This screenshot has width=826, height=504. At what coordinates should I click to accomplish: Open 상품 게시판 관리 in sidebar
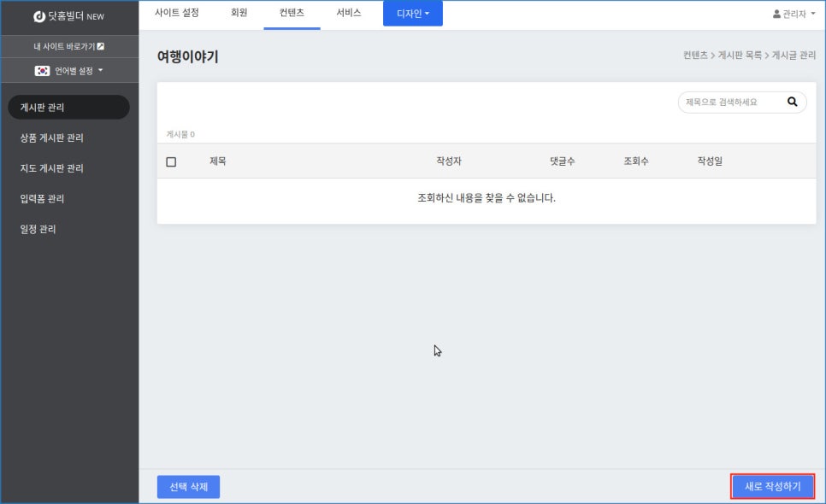tap(51, 138)
